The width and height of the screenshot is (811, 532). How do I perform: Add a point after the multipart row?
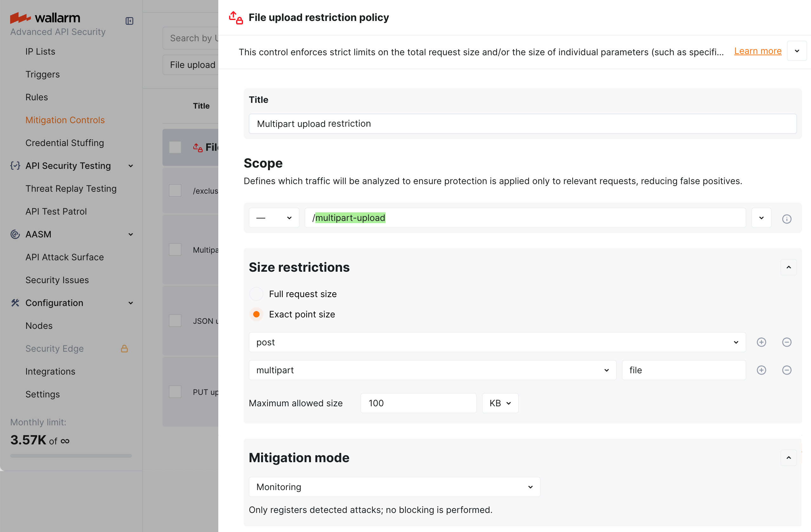(761, 370)
